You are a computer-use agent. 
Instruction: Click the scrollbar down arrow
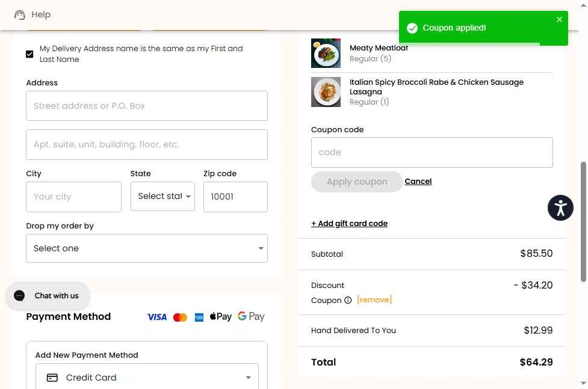tap(583, 383)
